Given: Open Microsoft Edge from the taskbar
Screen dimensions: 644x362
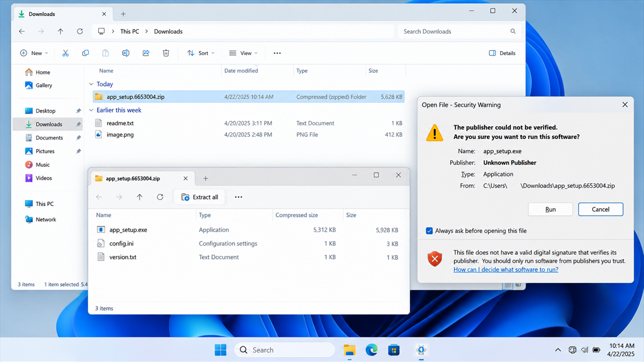Looking at the screenshot, I should pyautogui.click(x=371, y=350).
